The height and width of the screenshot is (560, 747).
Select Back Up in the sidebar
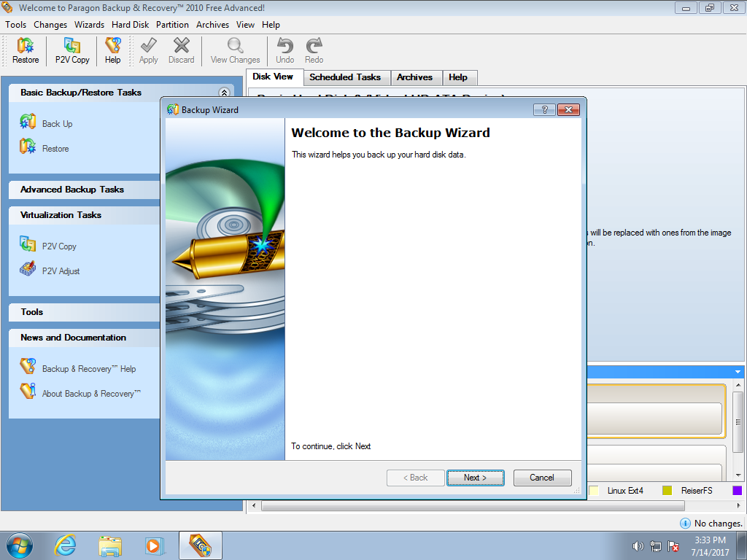56,124
